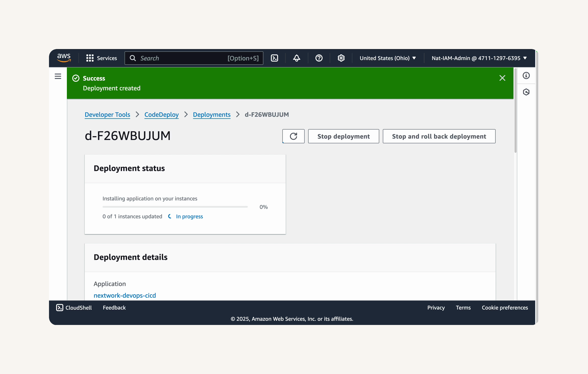Click Stop deployment button
Image resolution: width=588 pixels, height=374 pixels.
[x=344, y=136]
